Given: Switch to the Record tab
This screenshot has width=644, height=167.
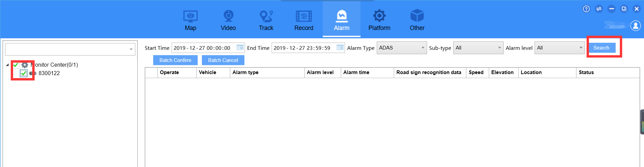Looking at the screenshot, I should [304, 20].
